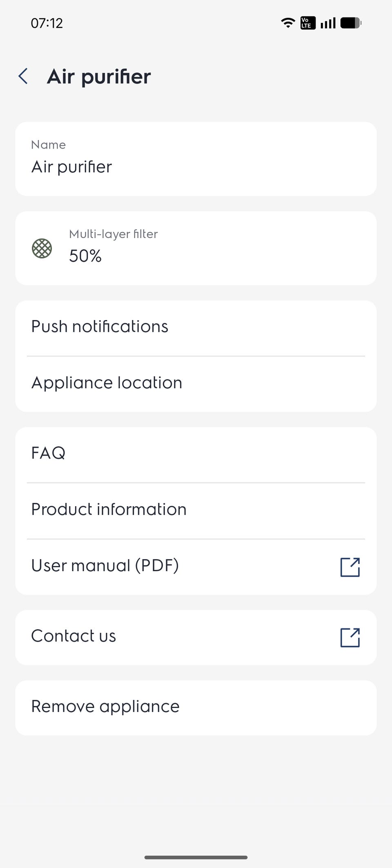Tap the cellular signal bars icon

328,23
